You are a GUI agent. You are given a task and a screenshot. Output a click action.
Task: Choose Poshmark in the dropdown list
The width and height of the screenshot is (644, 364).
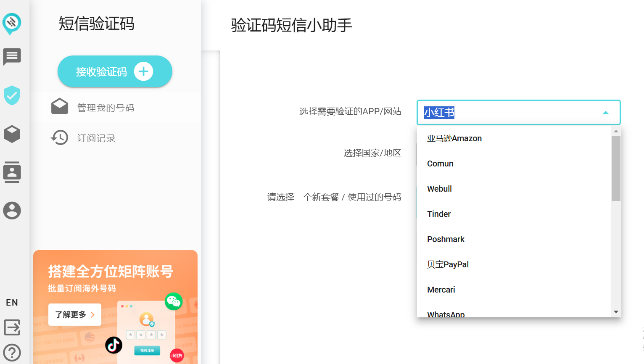tap(514, 239)
